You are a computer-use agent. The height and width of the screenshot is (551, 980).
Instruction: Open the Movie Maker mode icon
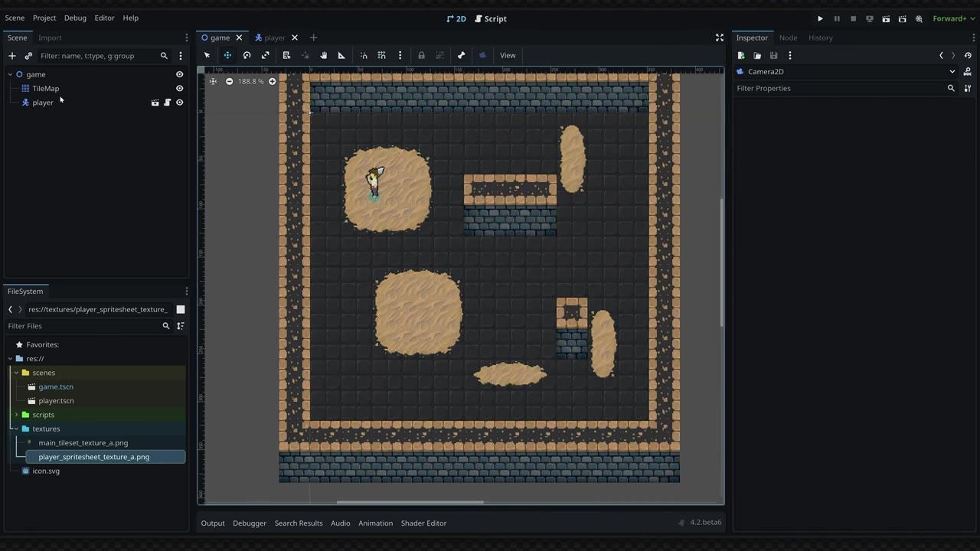[919, 18]
